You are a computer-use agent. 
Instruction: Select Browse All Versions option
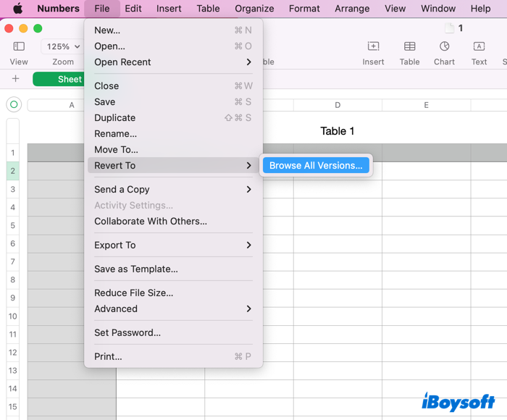click(316, 166)
